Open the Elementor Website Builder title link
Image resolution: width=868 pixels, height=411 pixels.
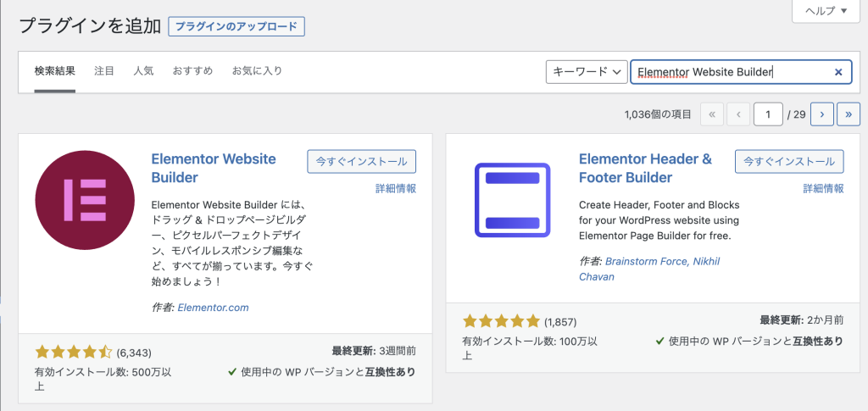(x=214, y=168)
